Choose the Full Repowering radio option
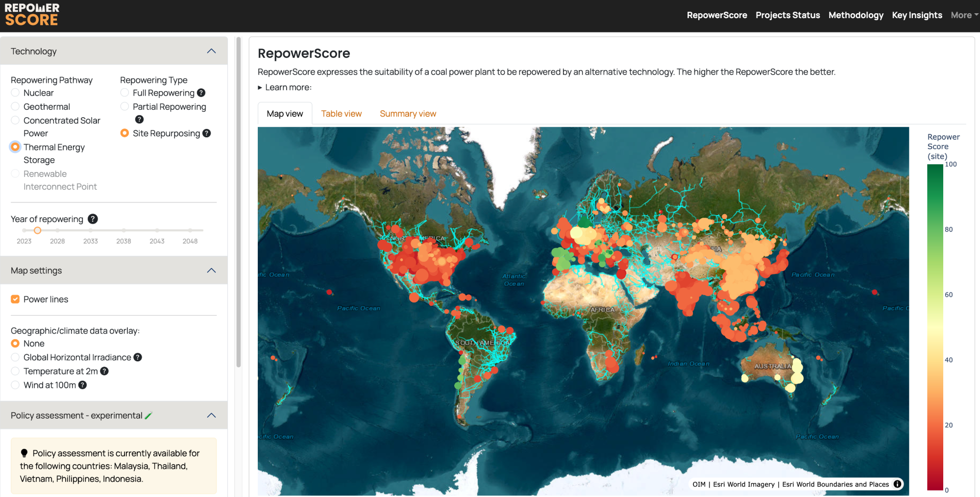 click(124, 93)
